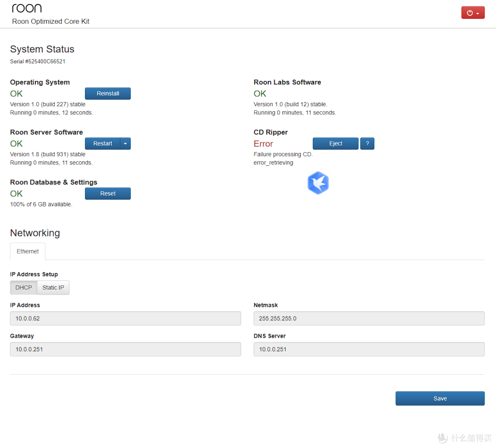Click 'Version 1.8 (build 931) stable' text

coord(48,154)
